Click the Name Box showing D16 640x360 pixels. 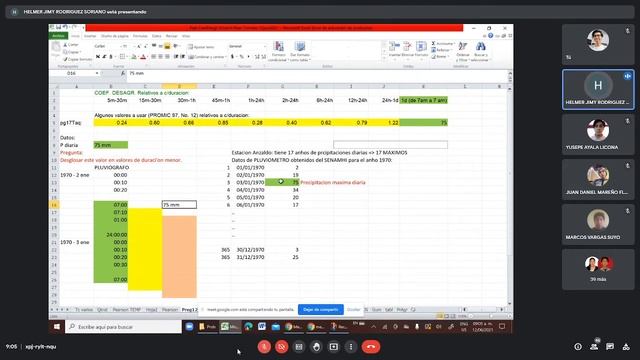(72, 73)
